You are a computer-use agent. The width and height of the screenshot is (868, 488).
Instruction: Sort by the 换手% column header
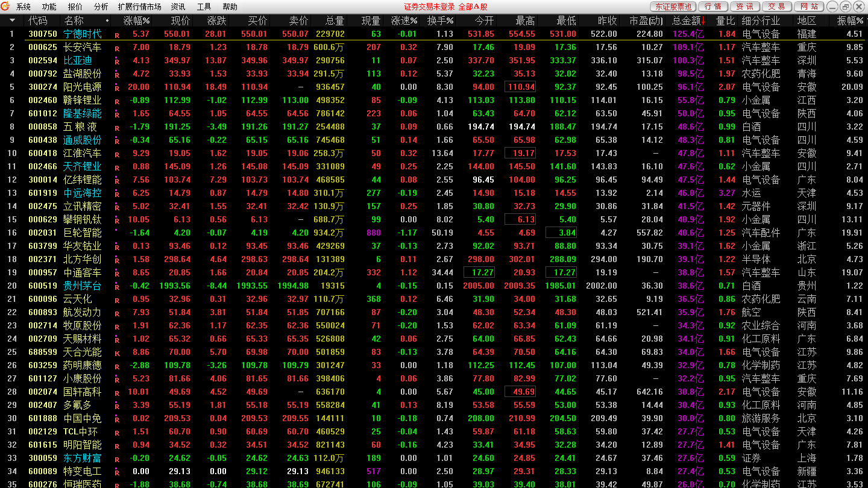pos(440,20)
